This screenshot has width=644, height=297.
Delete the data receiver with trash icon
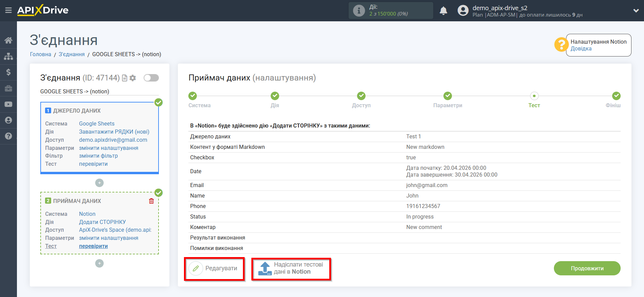click(x=151, y=201)
